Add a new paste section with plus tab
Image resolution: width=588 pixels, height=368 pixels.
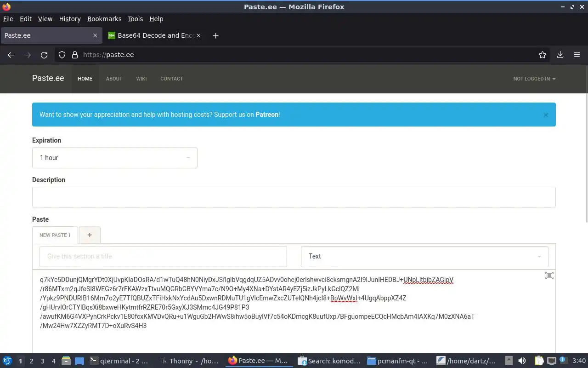click(x=90, y=235)
